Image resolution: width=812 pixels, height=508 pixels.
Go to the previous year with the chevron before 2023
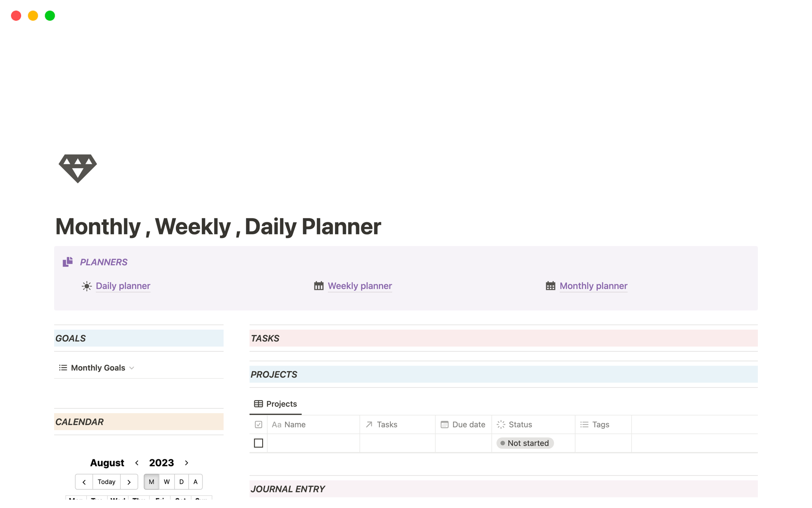(137, 463)
